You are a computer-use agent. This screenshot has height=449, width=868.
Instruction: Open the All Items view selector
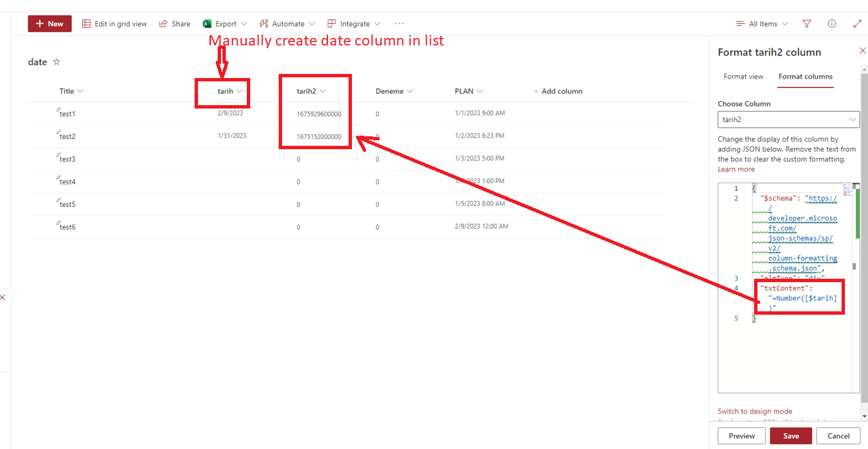click(762, 24)
